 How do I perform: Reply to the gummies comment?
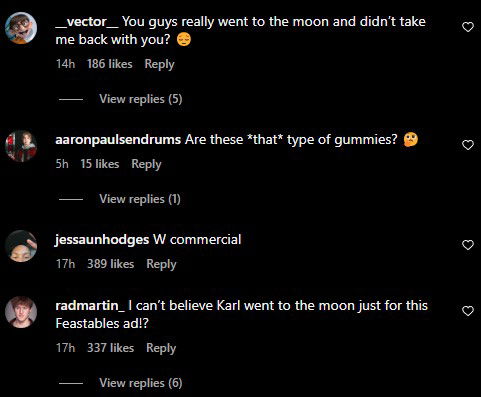point(146,164)
